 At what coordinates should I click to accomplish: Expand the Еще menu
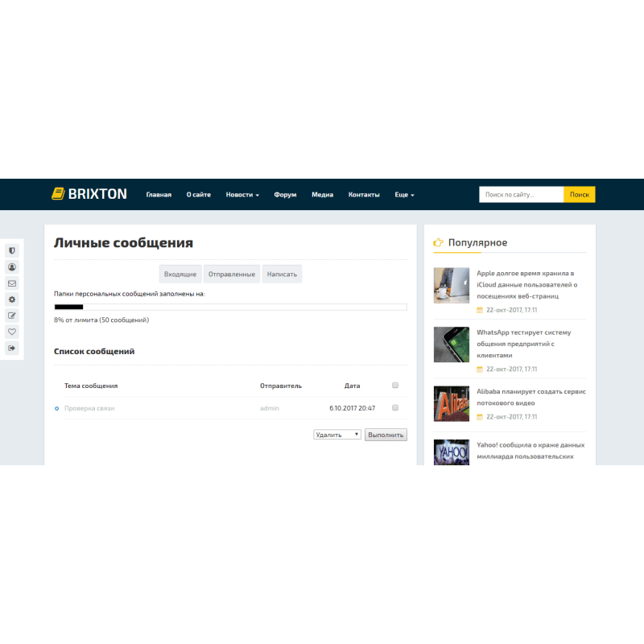pyautogui.click(x=403, y=194)
